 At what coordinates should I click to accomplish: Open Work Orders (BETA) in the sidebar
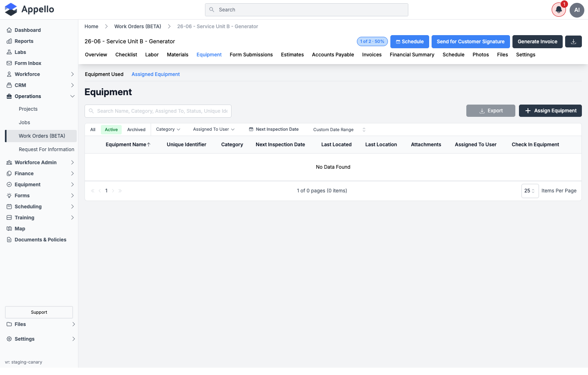tap(42, 136)
